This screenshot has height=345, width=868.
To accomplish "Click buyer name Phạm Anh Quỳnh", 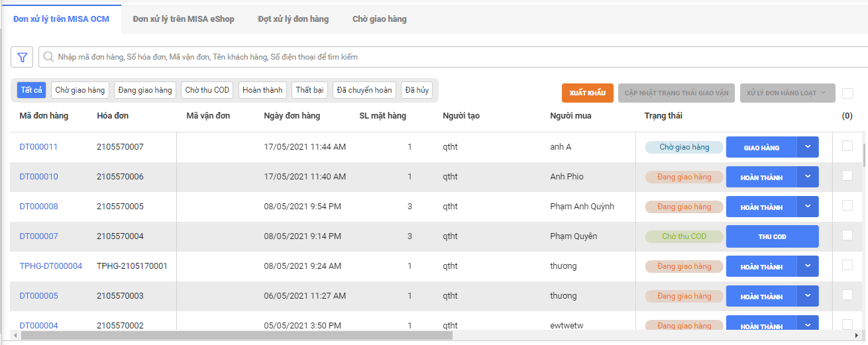I will click(x=582, y=207).
